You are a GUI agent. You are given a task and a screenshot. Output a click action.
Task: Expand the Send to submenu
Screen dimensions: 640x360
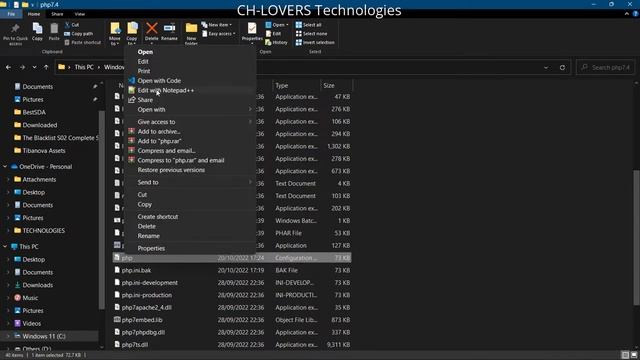click(x=190, y=182)
